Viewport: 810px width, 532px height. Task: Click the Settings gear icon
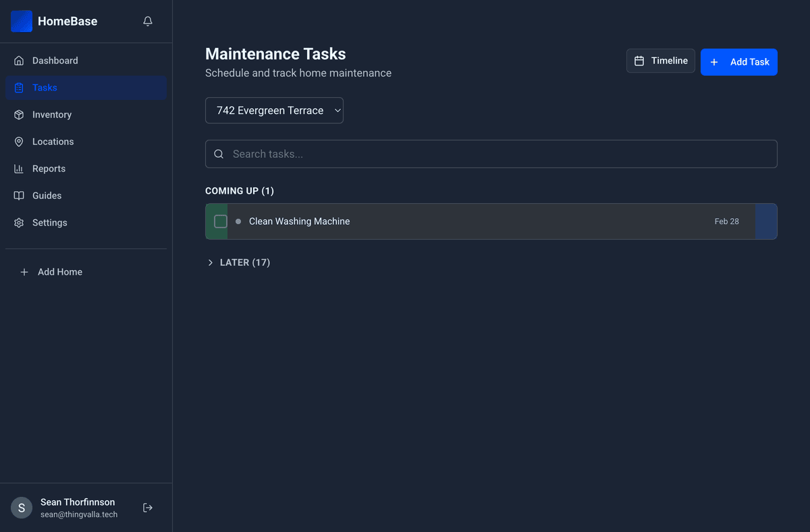20,222
